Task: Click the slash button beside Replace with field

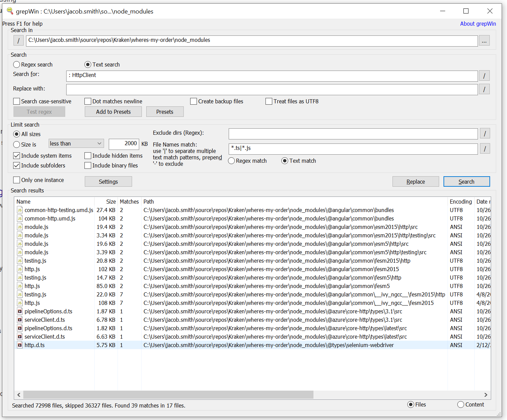Action: (484, 89)
